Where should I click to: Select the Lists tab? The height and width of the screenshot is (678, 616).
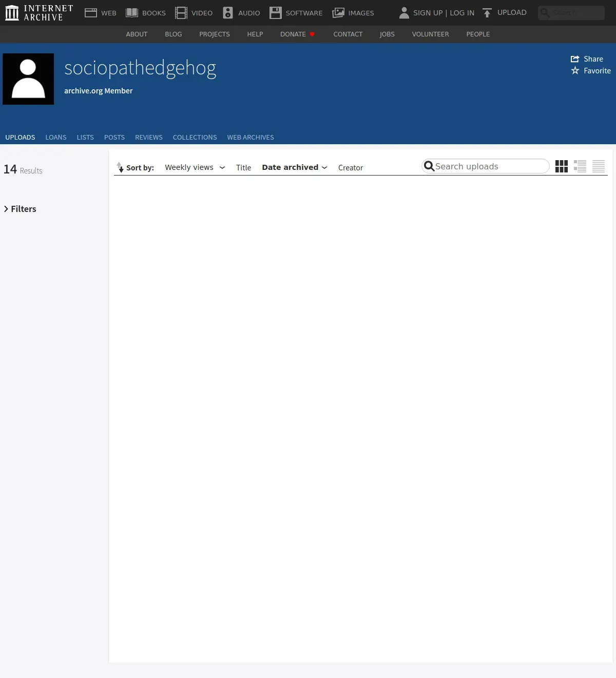pos(85,138)
